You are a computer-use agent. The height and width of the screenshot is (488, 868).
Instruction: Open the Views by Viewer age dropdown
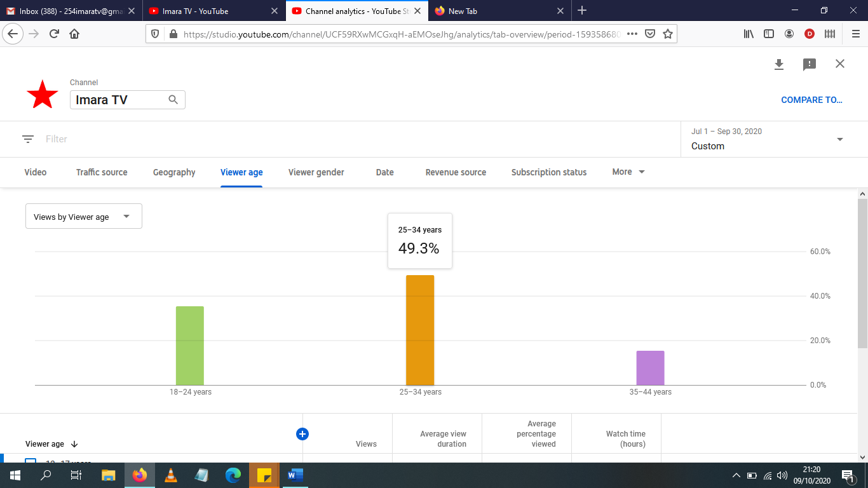[84, 216]
